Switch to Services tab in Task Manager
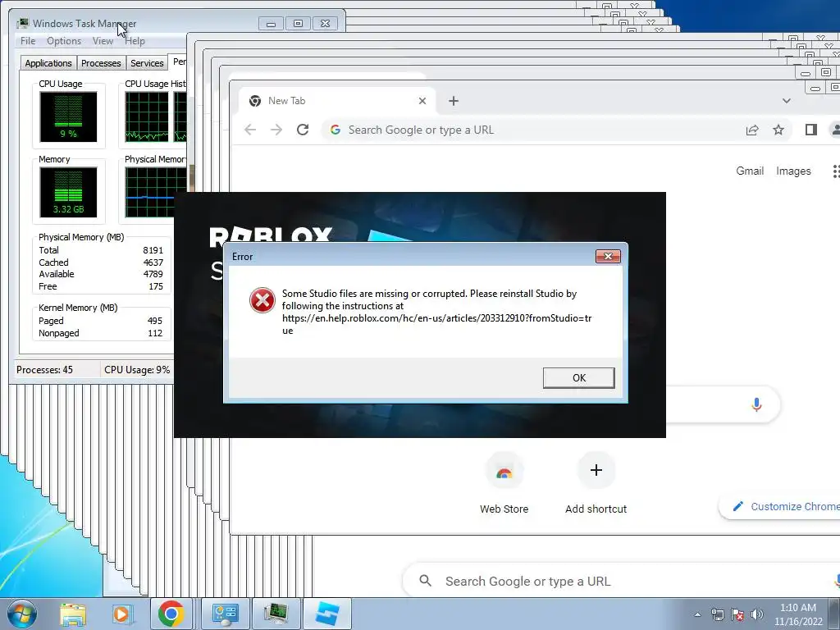The width and height of the screenshot is (840, 630). (147, 63)
